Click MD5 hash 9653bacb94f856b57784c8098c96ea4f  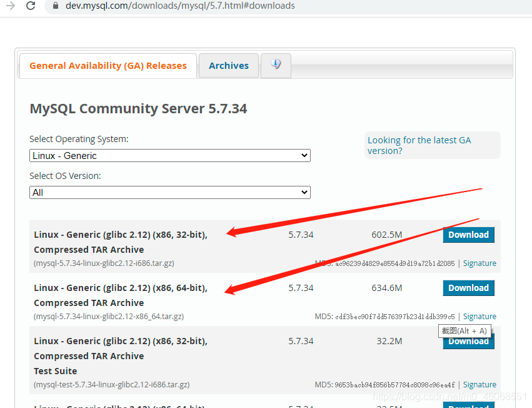tap(395, 385)
